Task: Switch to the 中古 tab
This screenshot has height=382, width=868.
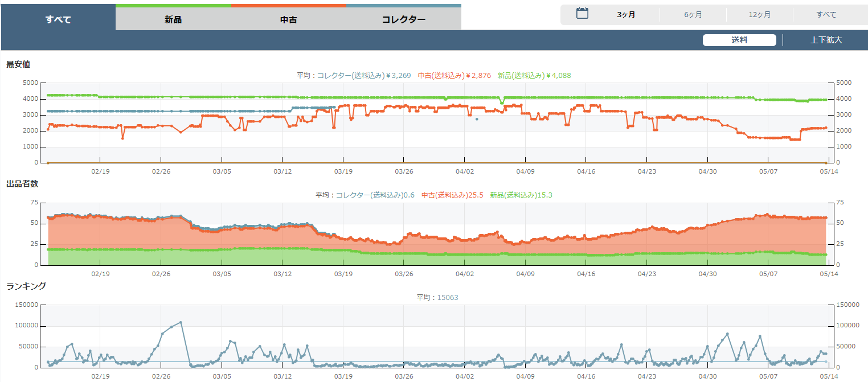Action: click(x=289, y=19)
